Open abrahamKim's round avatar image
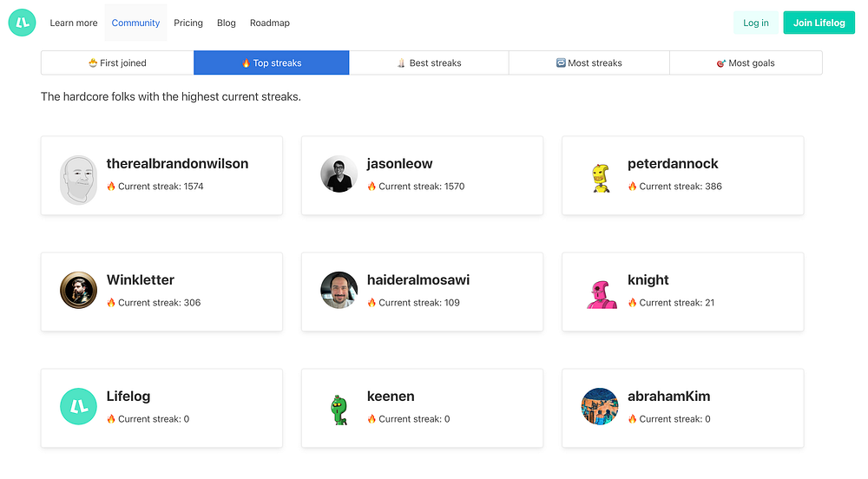This screenshot has width=868, height=479. (x=600, y=406)
